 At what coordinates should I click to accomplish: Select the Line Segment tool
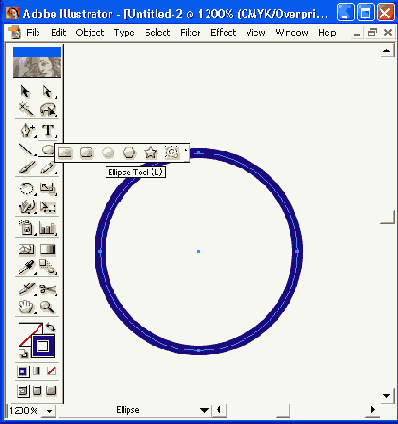[27, 150]
